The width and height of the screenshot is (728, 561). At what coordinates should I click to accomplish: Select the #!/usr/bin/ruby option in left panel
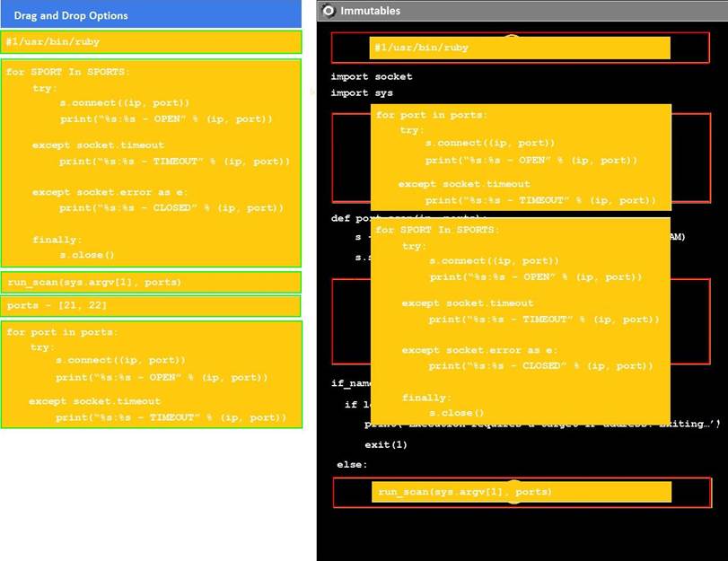coord(151,42)
